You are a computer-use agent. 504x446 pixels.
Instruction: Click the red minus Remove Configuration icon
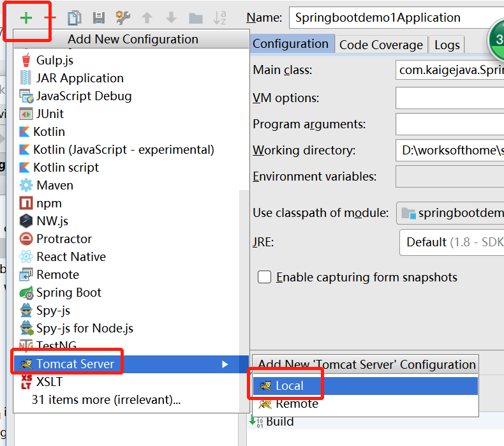tap(50, 18)
